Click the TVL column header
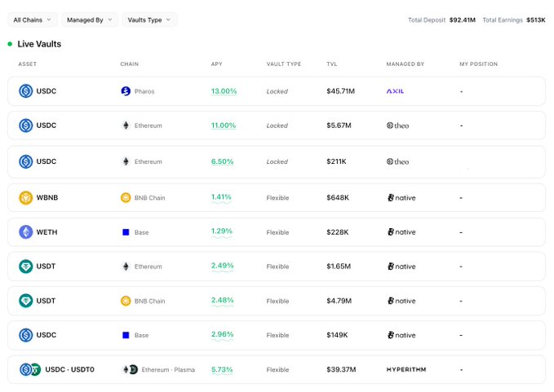This screenshot has height=392, width=554. (x=332, y=64)
